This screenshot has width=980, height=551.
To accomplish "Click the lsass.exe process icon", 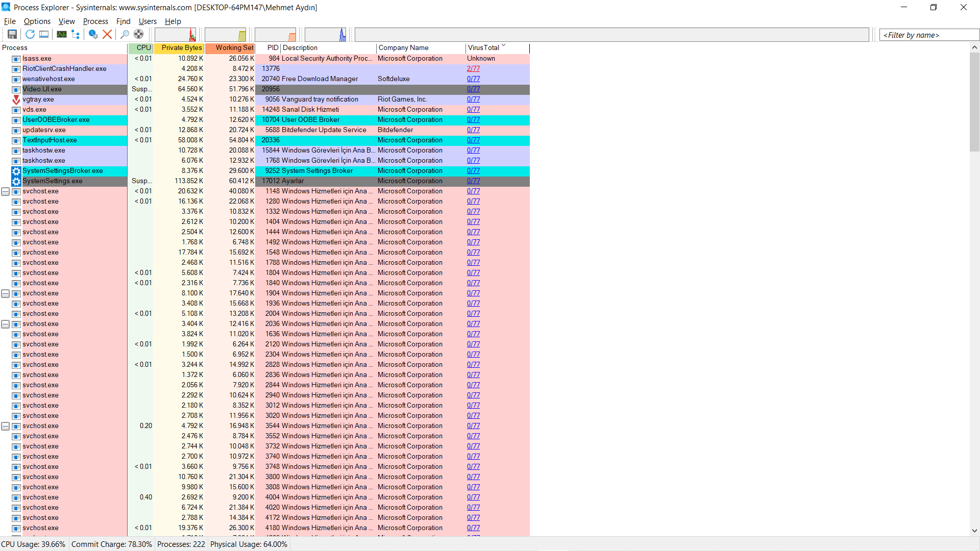I will 16,59.
